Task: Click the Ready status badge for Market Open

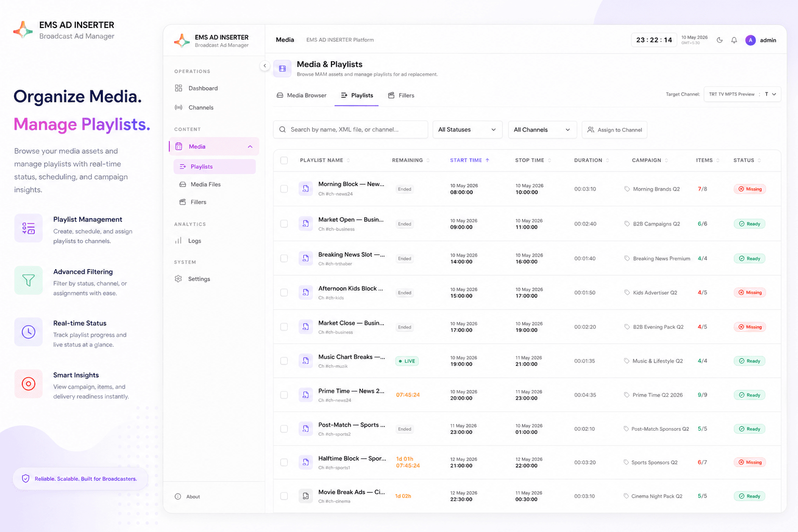Action: (749, 224)
